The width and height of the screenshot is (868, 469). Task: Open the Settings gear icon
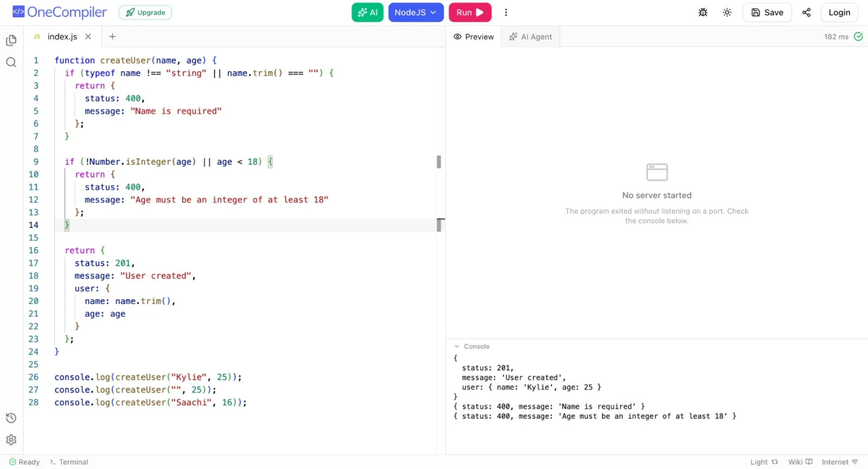pos(11,440)
